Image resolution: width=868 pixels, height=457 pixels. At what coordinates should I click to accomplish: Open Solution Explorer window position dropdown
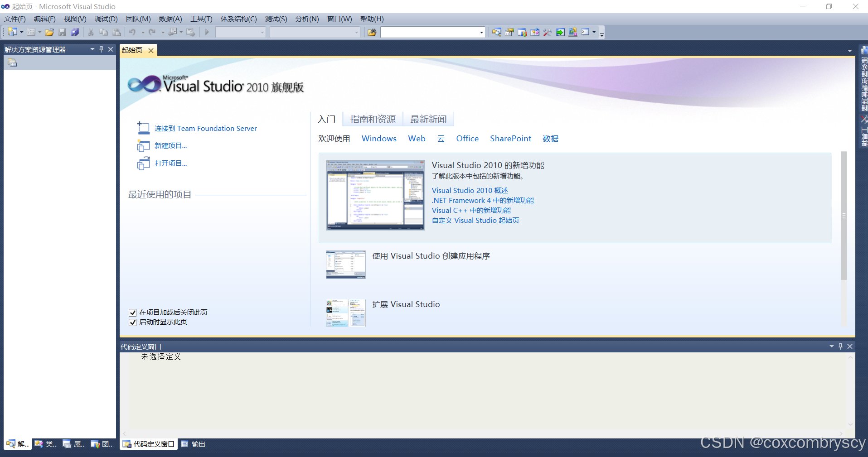tap(92, 49)
